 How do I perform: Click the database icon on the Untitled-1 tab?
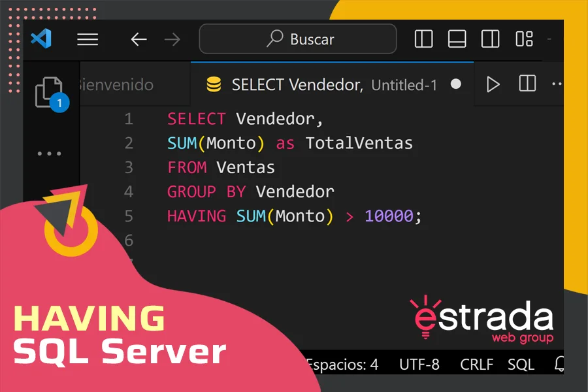tap(213, 84)
